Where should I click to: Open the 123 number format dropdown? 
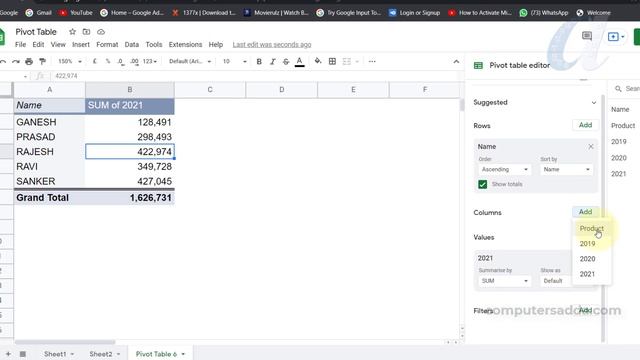click(x=150, y=61)
